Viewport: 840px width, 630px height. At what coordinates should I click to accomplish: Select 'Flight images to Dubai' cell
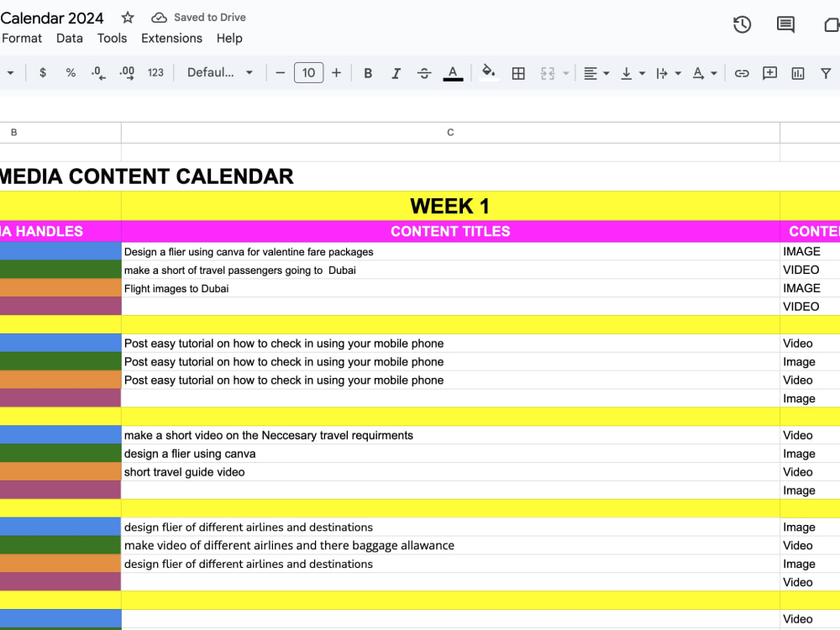pos(450,288)
